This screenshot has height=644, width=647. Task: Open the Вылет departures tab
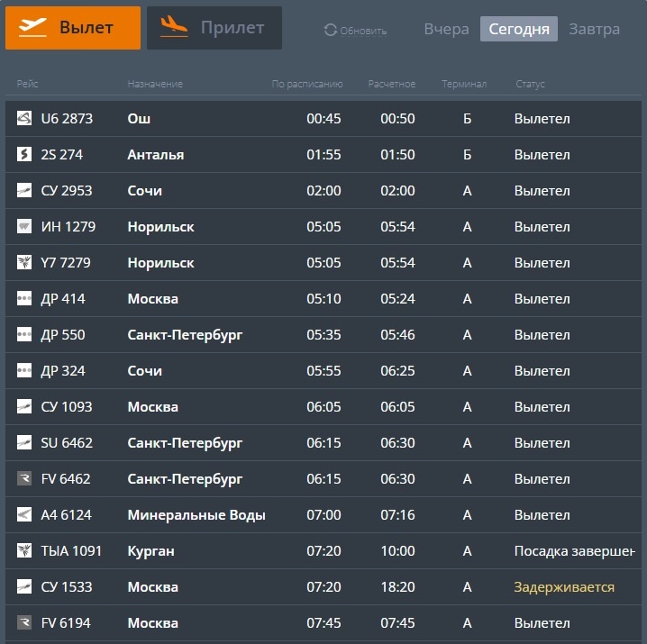click(x=73, y=28)
